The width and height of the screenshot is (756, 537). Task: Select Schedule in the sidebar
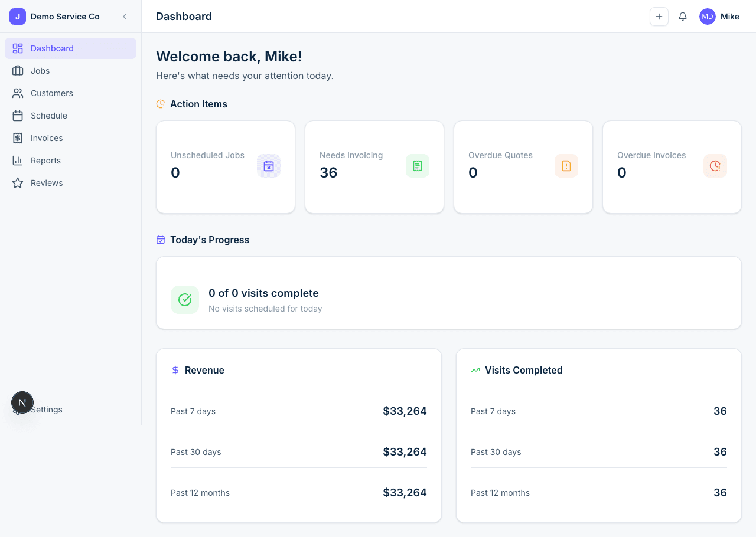[70, 116]
